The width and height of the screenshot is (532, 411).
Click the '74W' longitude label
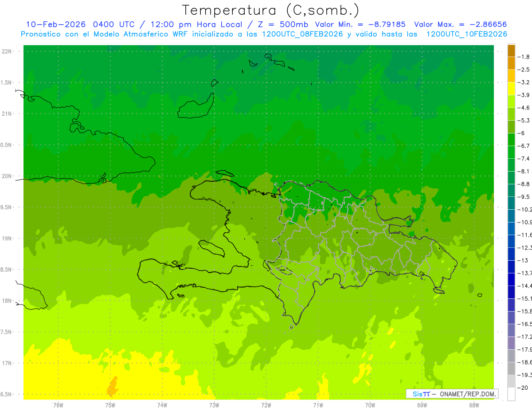coord(162,405)
